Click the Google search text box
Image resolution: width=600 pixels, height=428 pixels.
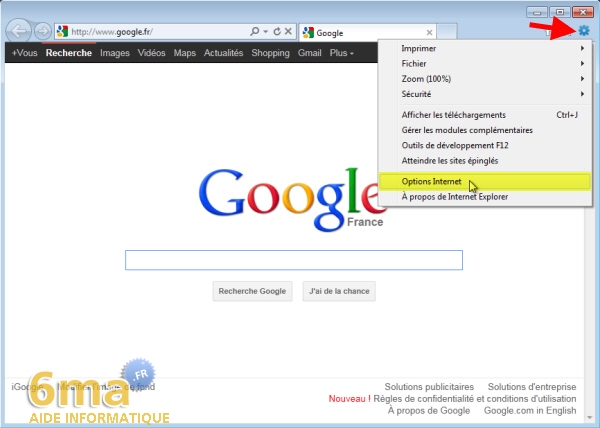pyautogui.click(x=294, y=260)
